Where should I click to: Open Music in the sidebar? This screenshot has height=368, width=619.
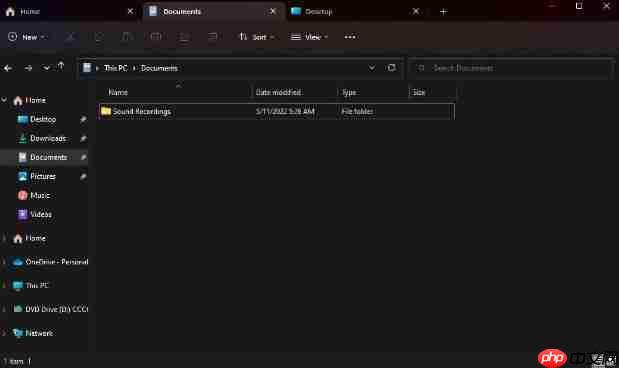click(x=40, y=195)
